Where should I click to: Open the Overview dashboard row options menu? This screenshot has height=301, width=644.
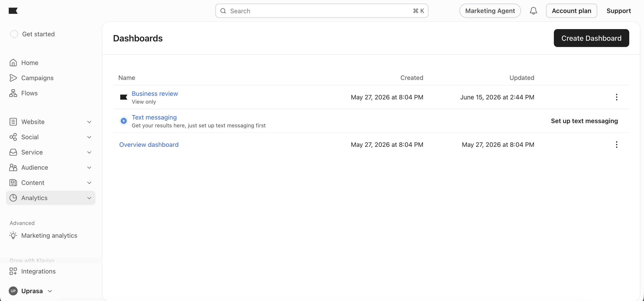click(616, 145)
